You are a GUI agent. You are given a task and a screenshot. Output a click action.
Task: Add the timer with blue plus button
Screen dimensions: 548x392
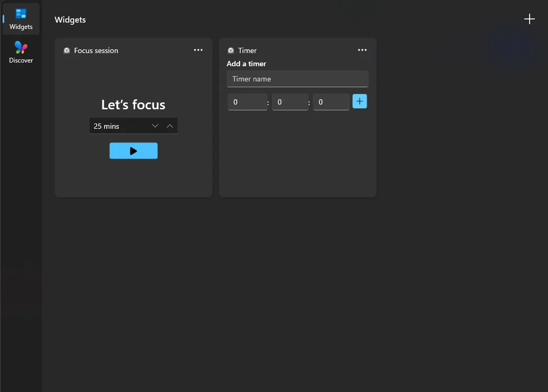click(x=360, y=101)
